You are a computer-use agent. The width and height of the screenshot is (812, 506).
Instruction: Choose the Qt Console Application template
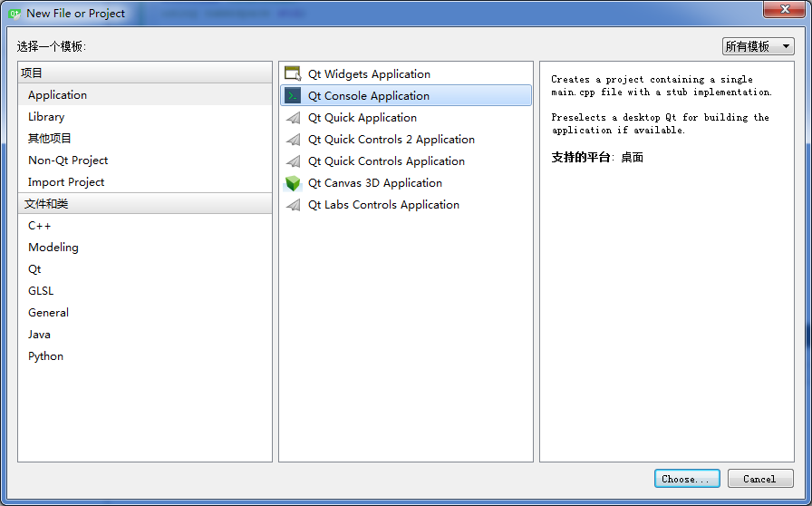coord(406,95)
